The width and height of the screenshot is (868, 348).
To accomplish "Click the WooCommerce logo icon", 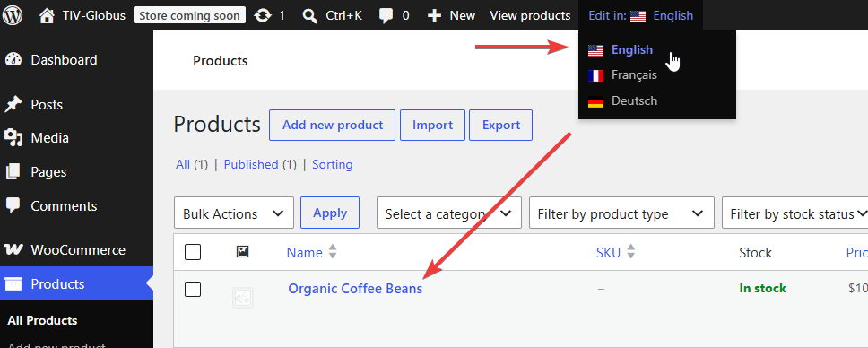I will coord(13,250).
